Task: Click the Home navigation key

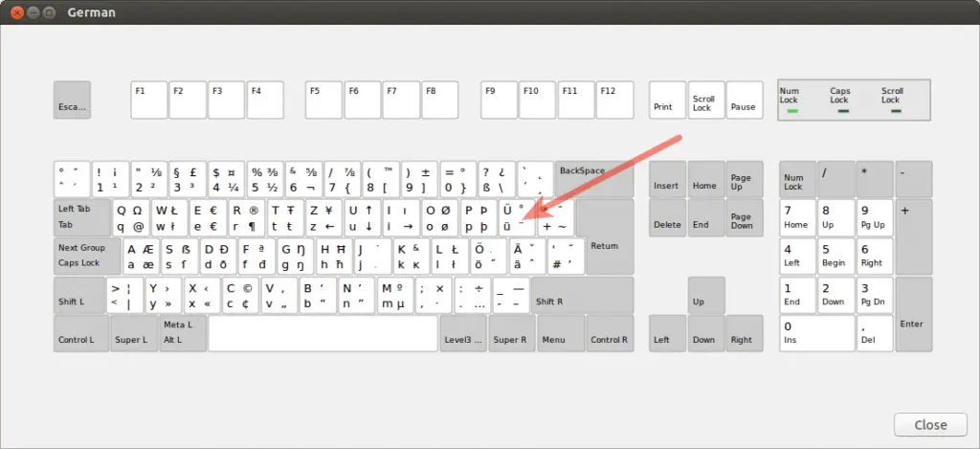Action: (706, 179)
